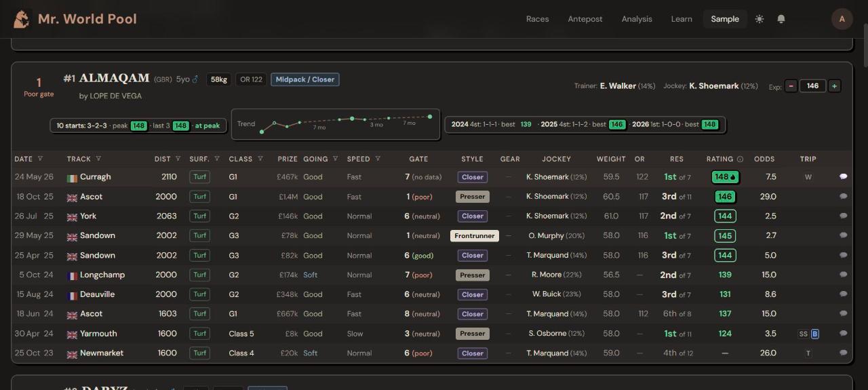Screen dimensions: 868x390
Task: Open the GOING column filter
Action: pyautogui.click(x=335, y=159)
